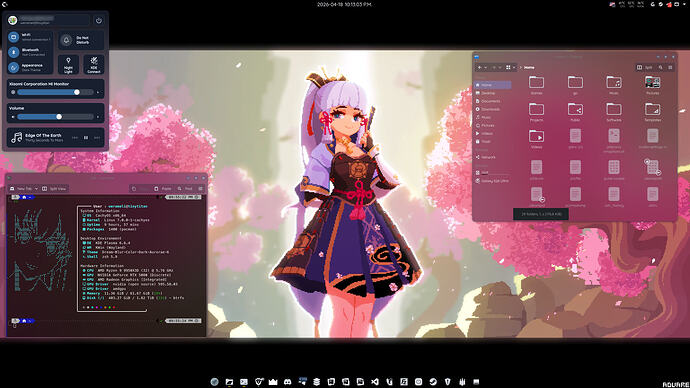Toggle Night Light
This screenshot has height=388, width=690.
[68, 65]
